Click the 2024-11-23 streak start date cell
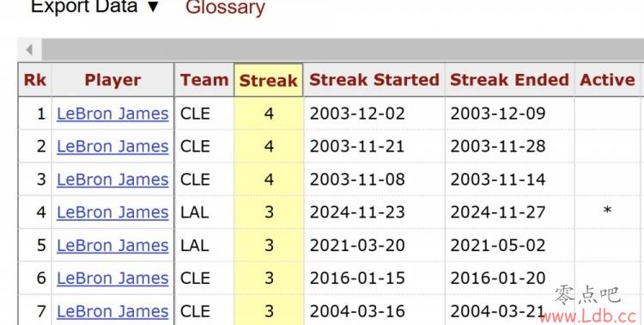The height and width of the screenshot is (325, 644). (357, 212)
